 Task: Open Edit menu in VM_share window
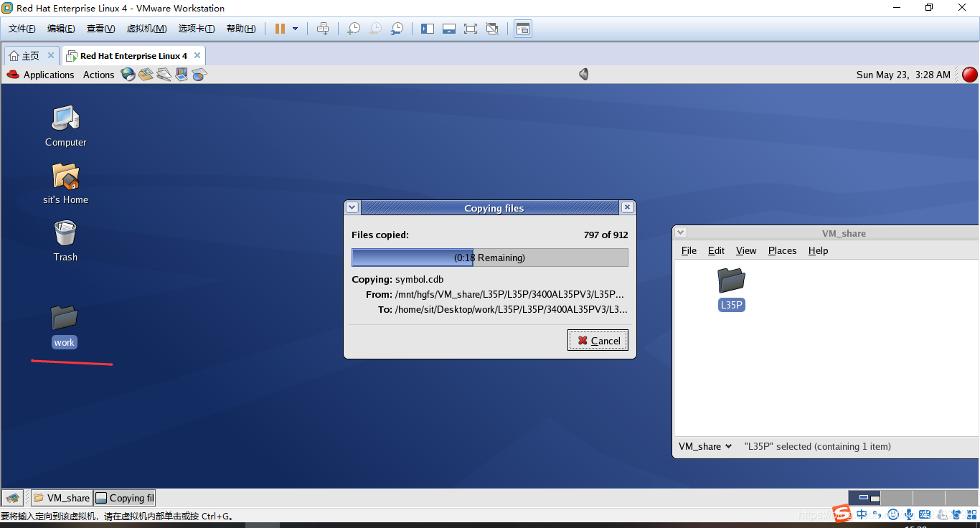click(x=716, y=250)
